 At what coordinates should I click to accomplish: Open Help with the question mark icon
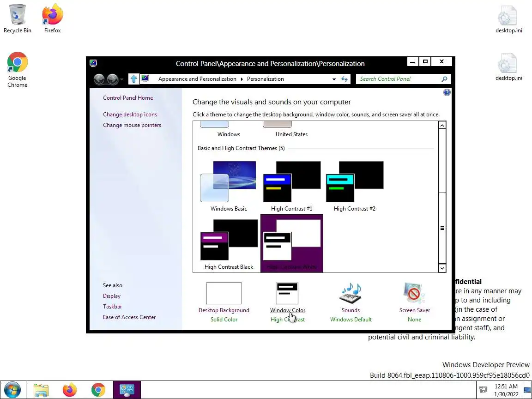(447, 92)
